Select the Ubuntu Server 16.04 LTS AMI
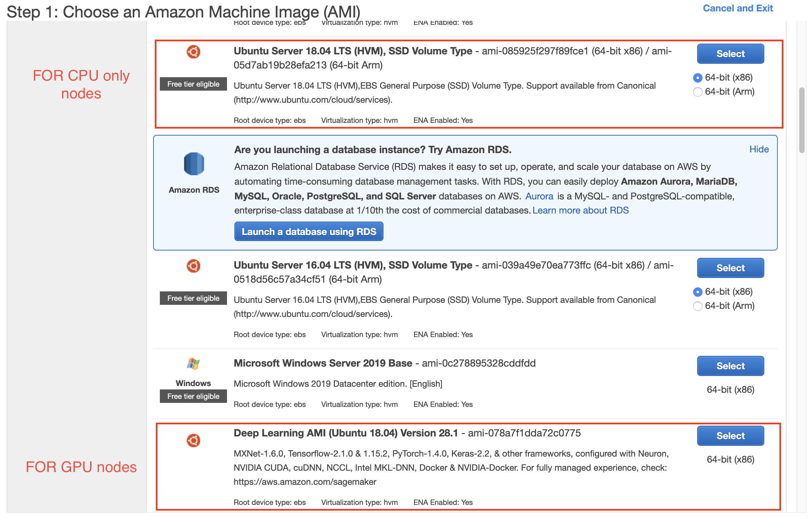The image size is (812, 517). click(x=730, y=268)
